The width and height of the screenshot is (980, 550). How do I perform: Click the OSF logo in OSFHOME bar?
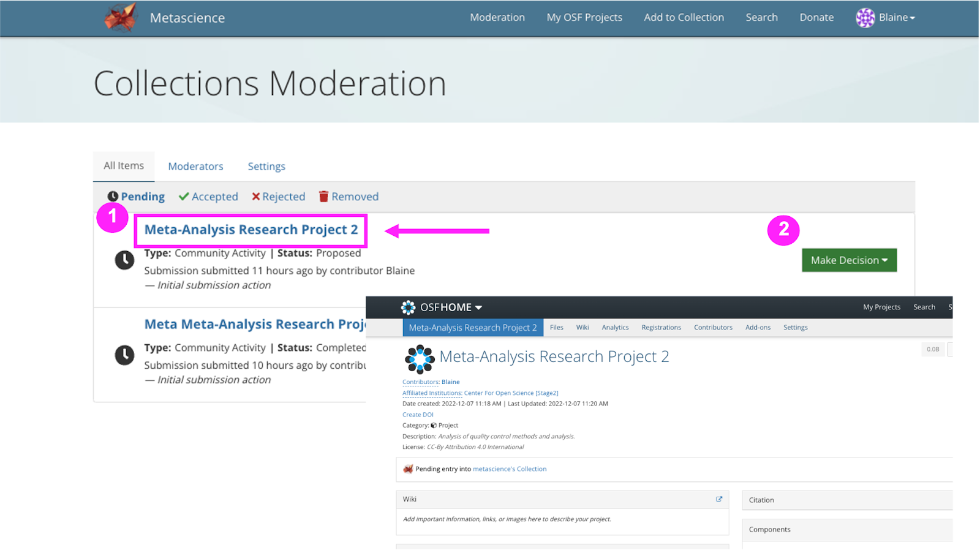pyautogui.click(x=408, y=307)
